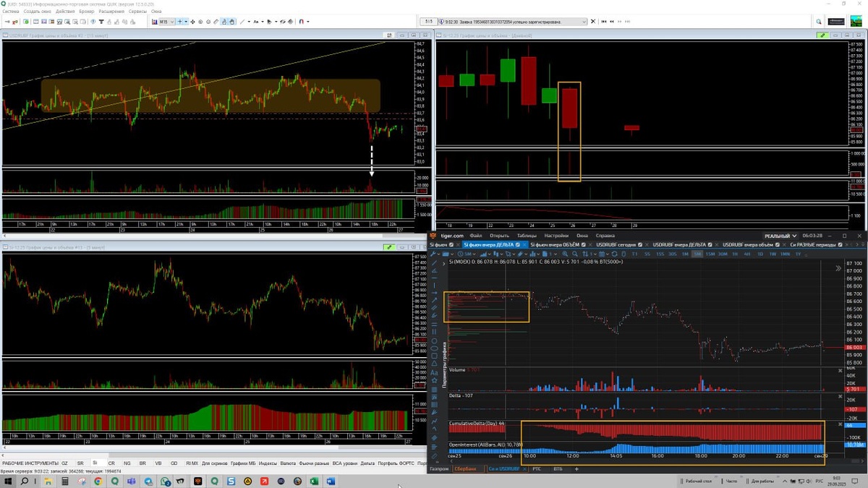Click the magnet snap icon in QUIK toolbar
This screenshot has width=868, height=488.
(301, 22)
